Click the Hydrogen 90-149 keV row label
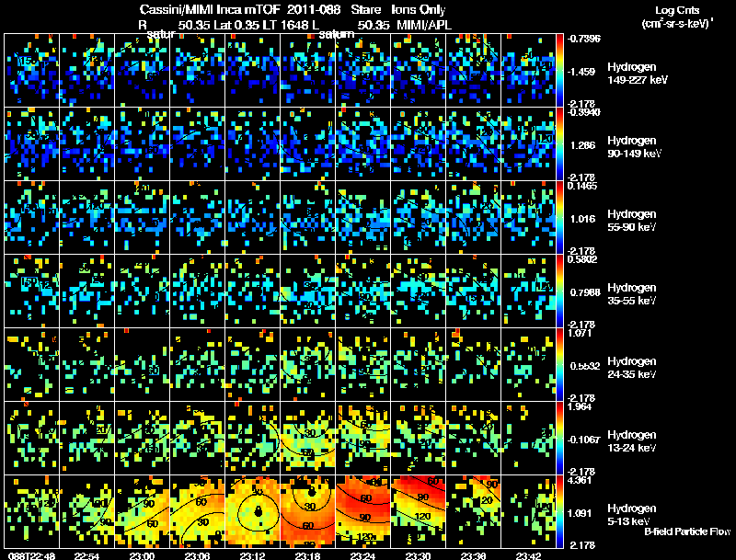This screenshot has width=736, height=560. 634,147
